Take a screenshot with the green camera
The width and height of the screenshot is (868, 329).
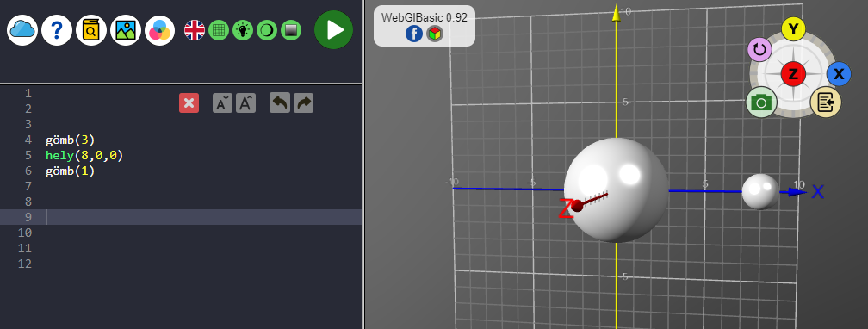(x=761, y=102)
